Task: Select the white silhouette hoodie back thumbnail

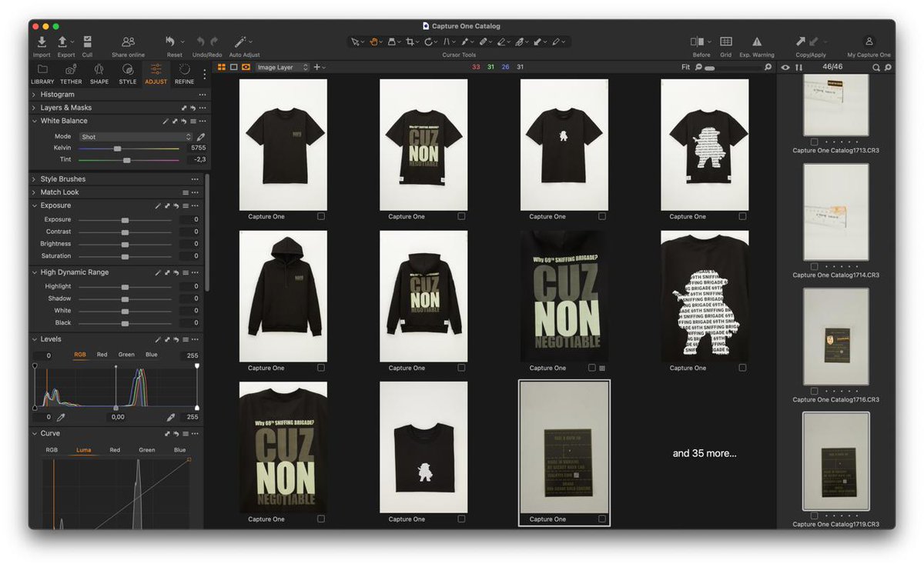Action: [x=705, y=296]
